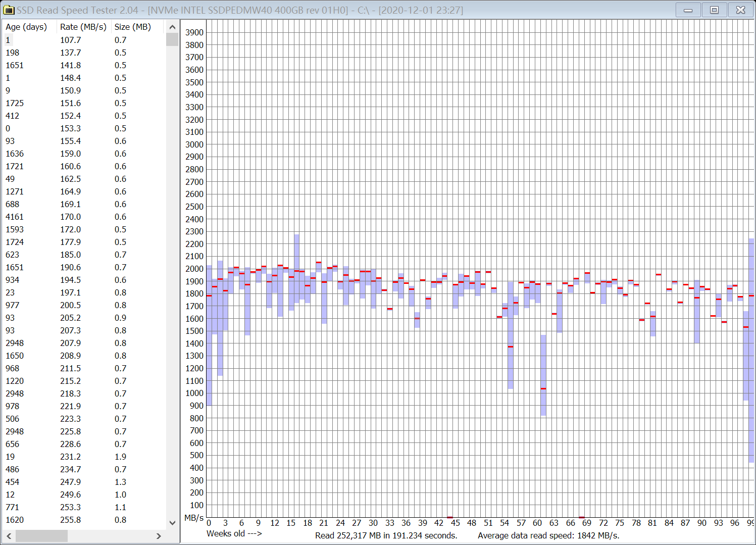
Task: Sort by the Rate (MB/s) column header
Action: 83,27
